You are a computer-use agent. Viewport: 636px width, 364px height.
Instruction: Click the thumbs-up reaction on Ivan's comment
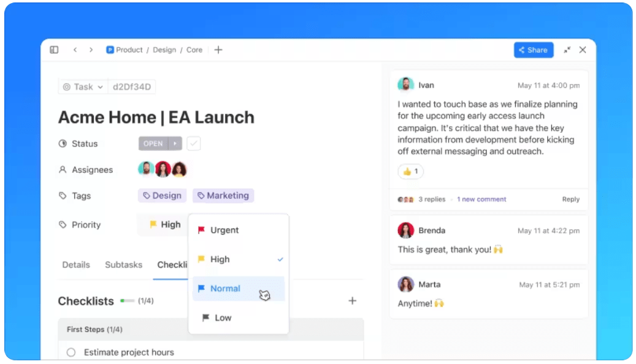coord(410,172)
